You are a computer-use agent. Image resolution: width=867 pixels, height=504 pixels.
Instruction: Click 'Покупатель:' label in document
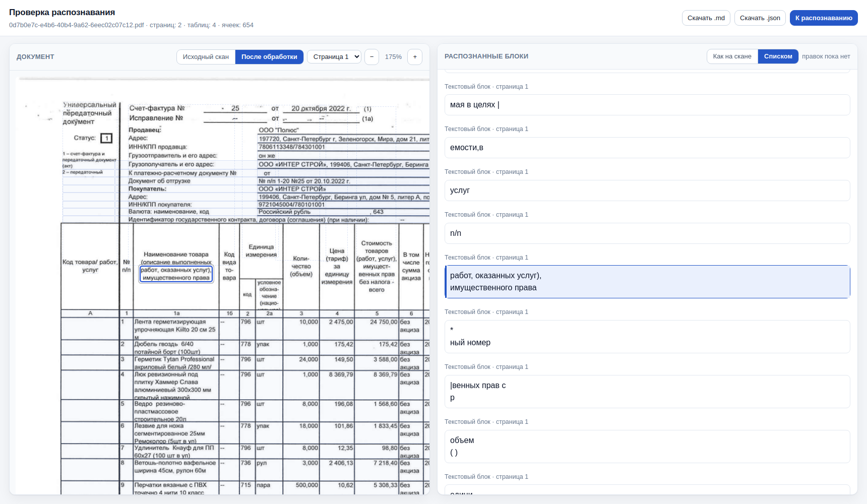147,189
